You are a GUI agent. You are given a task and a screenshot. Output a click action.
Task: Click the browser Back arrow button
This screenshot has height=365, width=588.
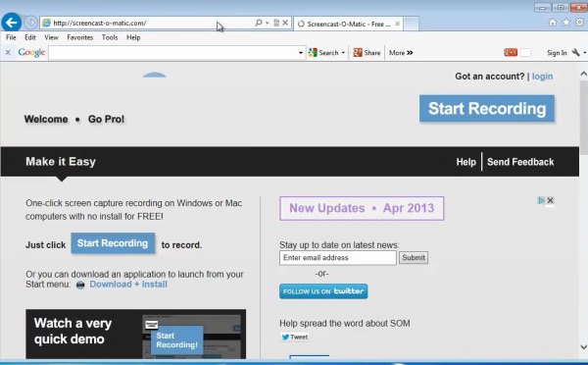tap(11, 23)
